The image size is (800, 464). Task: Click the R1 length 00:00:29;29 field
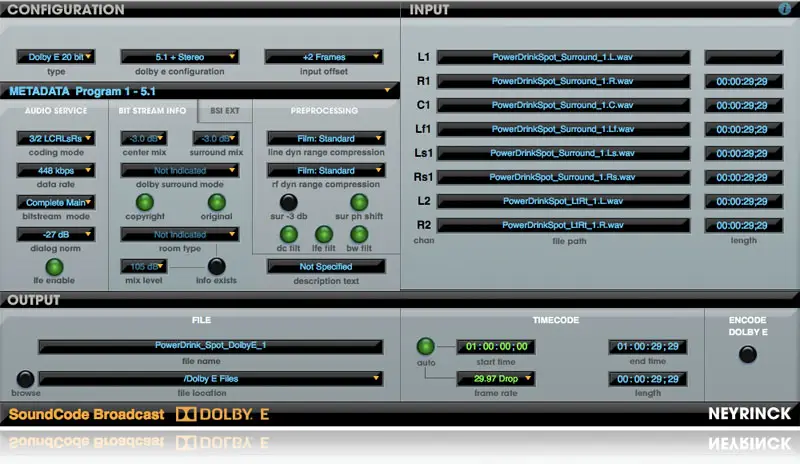pyautogui.click(x=743, y=81)
